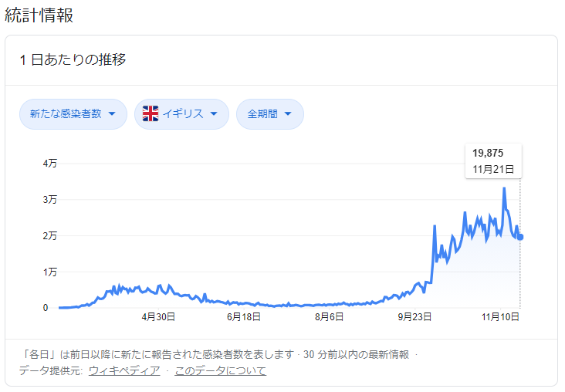
Task: Click the 11月10日 axis label
Action: click(500, 317)
